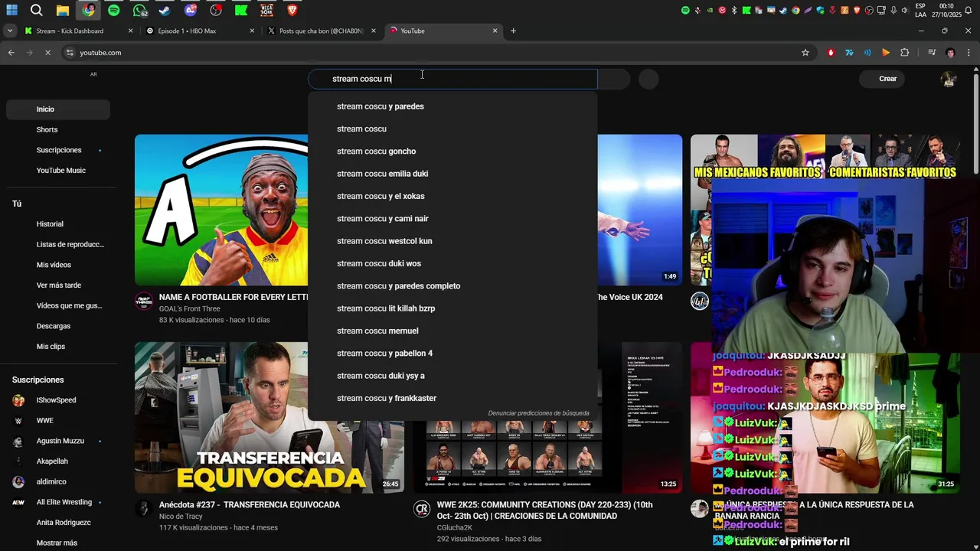Click Denunciar predicciones de búsqueda link
This screenshot has height=551, width=980.
pyautogui.click(x=538, y=413)
